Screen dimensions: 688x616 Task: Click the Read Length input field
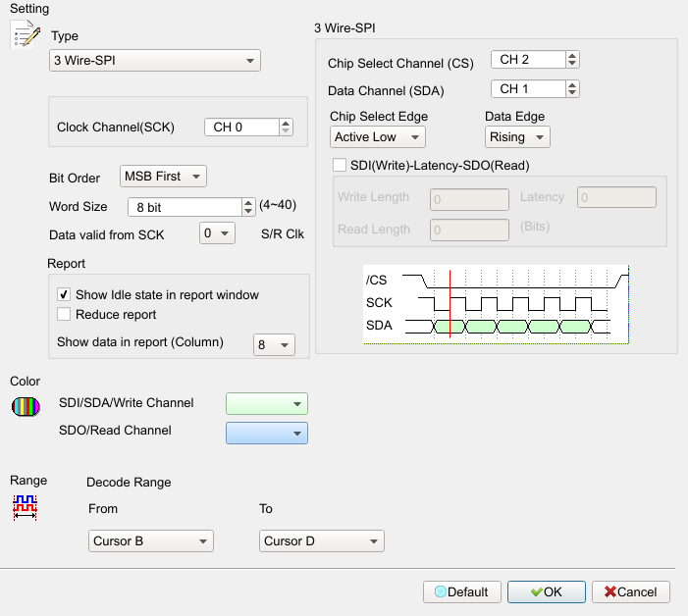click(x=469, y=230)
